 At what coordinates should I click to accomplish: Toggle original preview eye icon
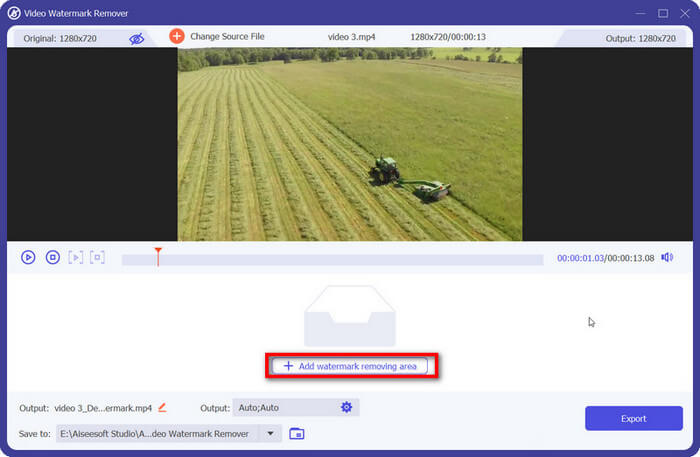coord(136,38)
